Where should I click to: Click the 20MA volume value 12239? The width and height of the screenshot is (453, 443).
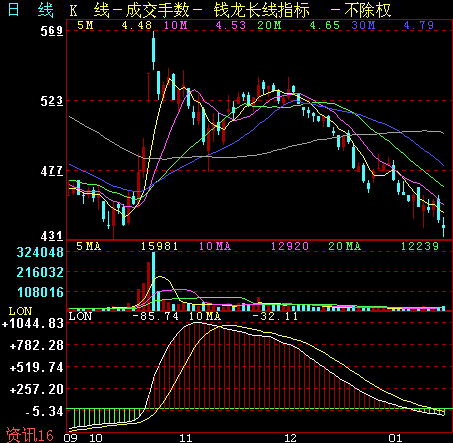click(x=420, y=246)
